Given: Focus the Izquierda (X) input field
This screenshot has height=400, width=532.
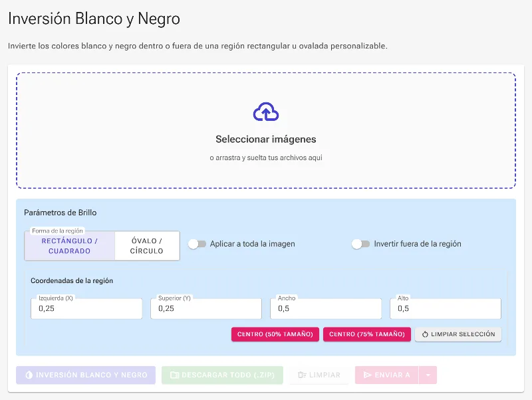Looking at the screenshot, I should 86,308.
